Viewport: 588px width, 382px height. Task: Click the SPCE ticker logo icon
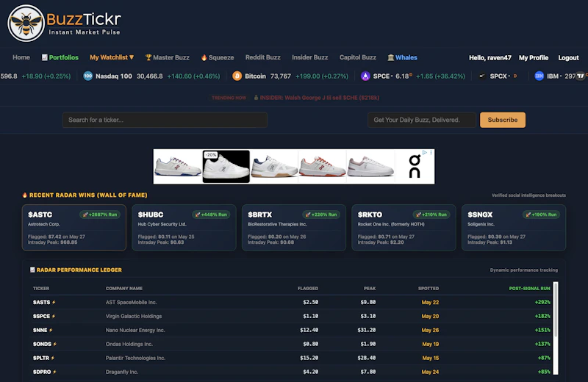(365, 76)
